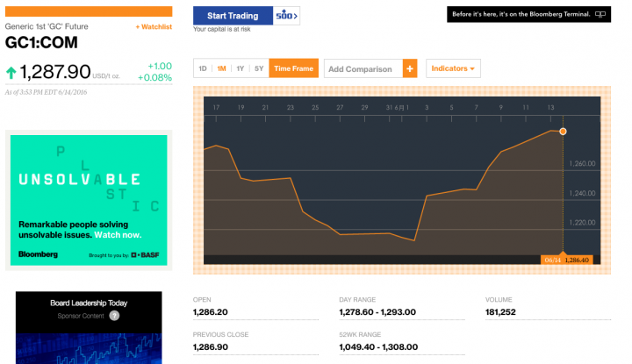Click the date tick labeled 13 on chart
The image size is (632, 364).
[550, 108]
